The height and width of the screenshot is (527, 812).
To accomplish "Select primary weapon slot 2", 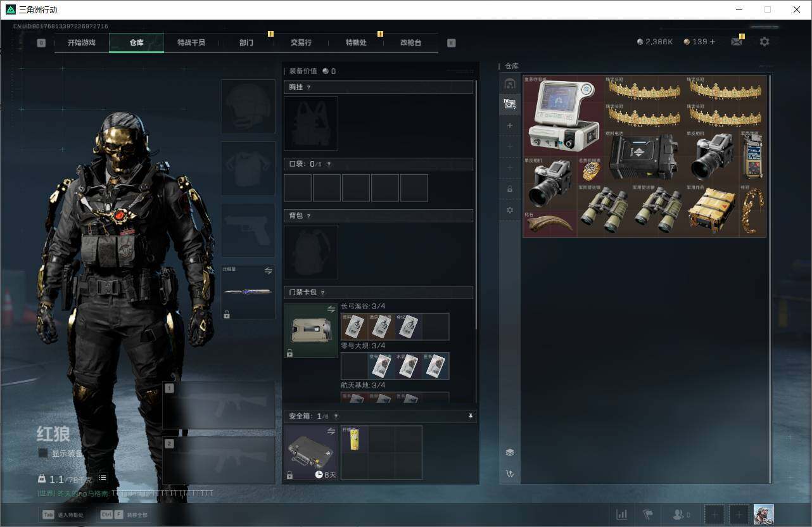I will pyautogui.click(x=219, y=460).
